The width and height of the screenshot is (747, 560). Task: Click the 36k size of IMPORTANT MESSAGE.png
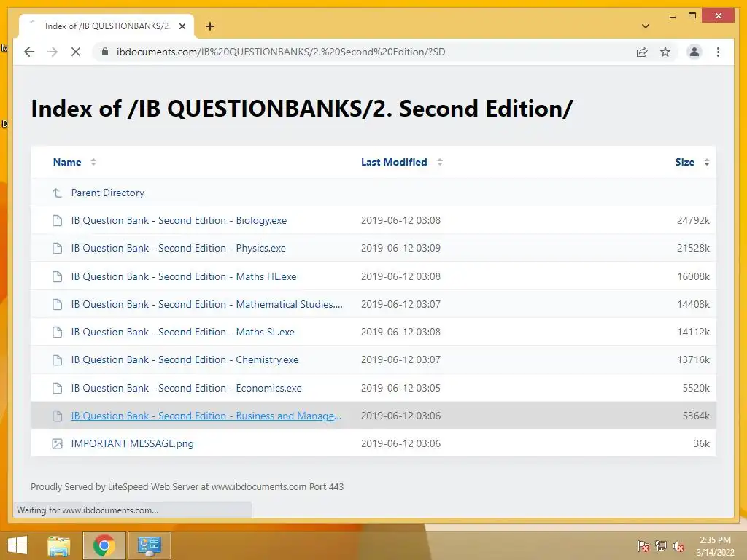pyautogui.click(x=701, y=443)
